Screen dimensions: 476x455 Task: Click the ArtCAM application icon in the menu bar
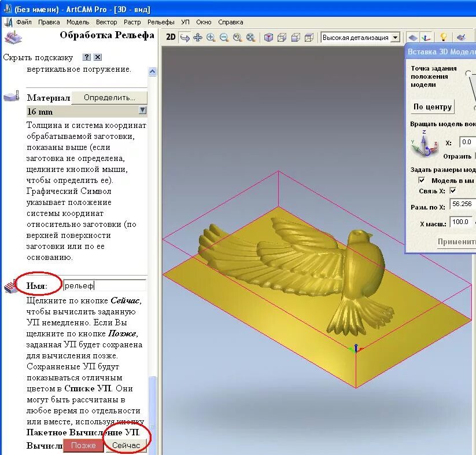[x=9, y=22]
